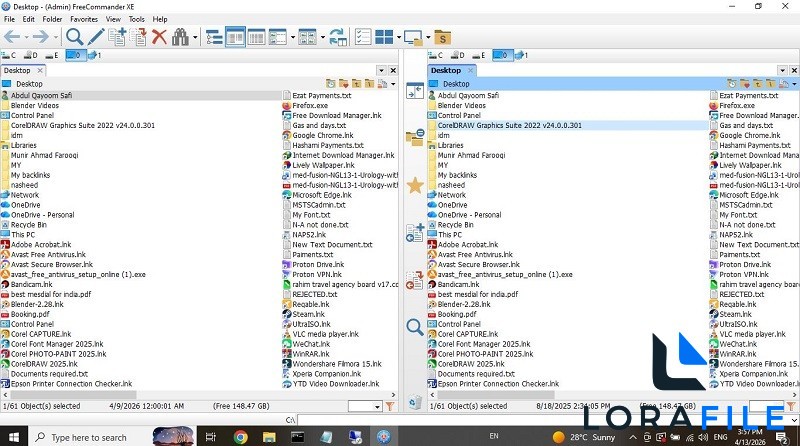Screen dimensions: 800x446
Task: Click the splitter bar copy icon
Action: pos(415,233)
